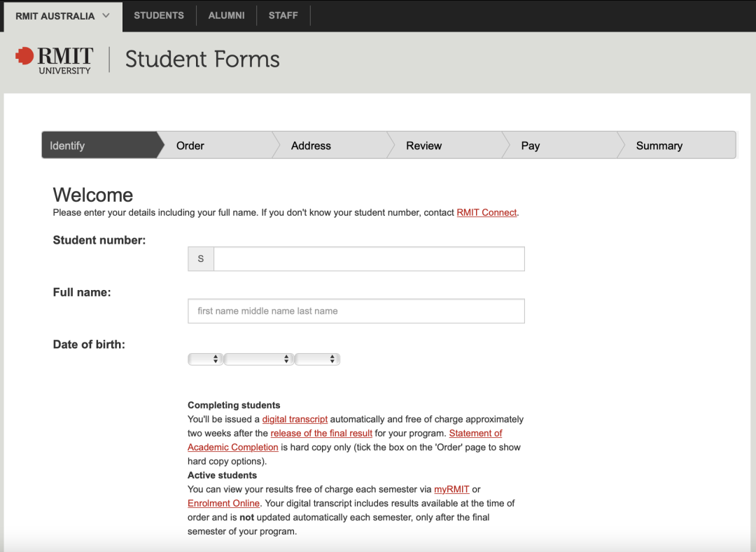Visit the myRMIT link
Image resolution: width=756 pixels, height=552 pixels.
[x=451, y=489]
